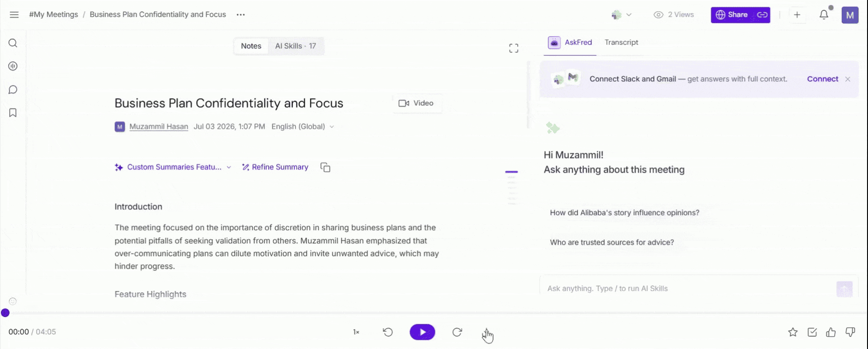Screen dimensions: 868x349
Task: Expand the Custom Summaries Featu... dropdown
Action: tap(173, 167)
